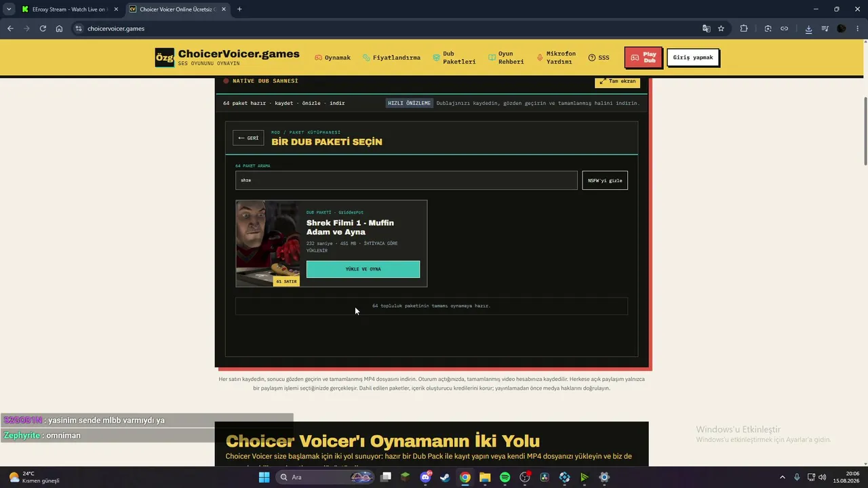The width and height of the screenshot is (868, 488).
Task: Go back with the browser back arrow
Action: (10, 28)
